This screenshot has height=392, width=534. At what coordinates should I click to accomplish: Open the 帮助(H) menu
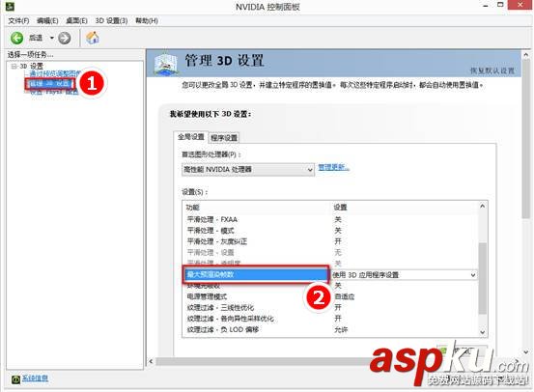tap(147, 21)
